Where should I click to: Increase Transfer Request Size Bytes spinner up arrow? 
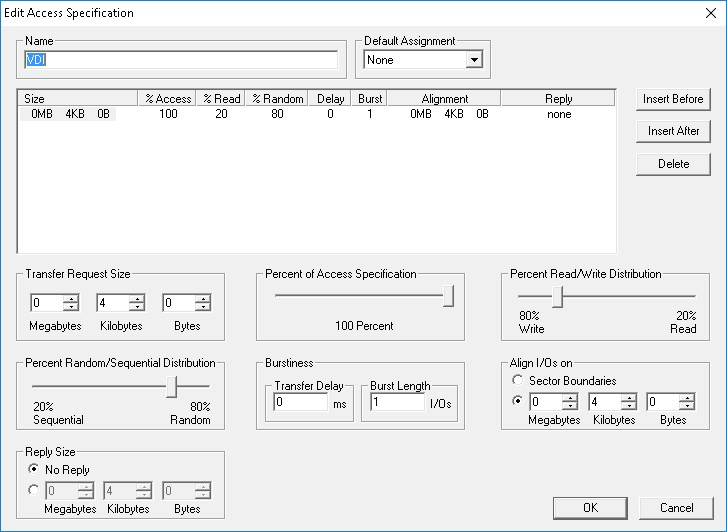tap(203, 299)
